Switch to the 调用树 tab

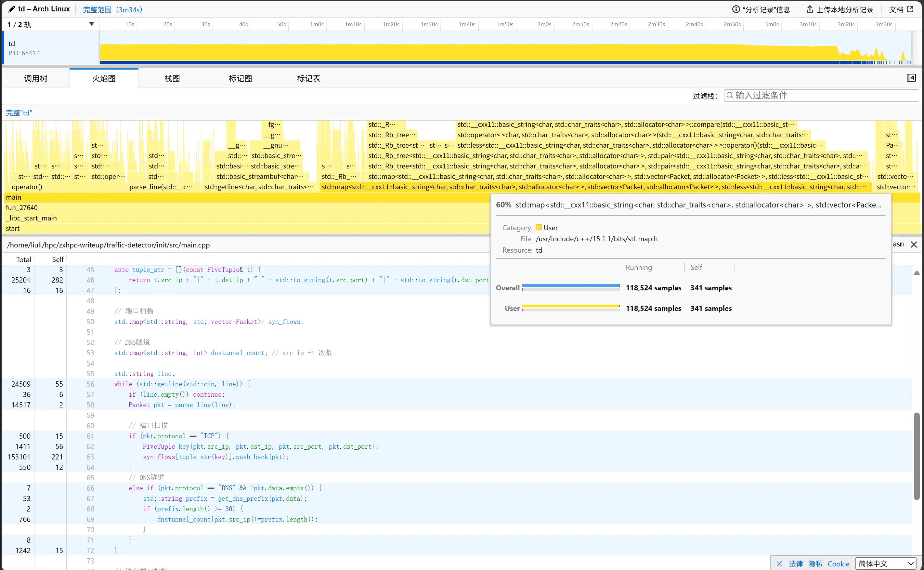[x=36, y=78]
